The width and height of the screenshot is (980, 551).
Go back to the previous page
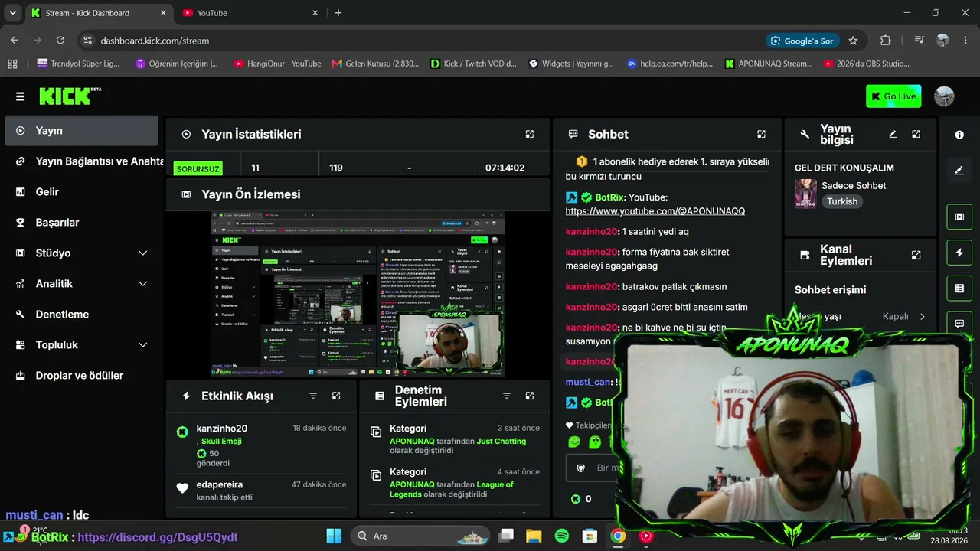(x=15, y=41)
